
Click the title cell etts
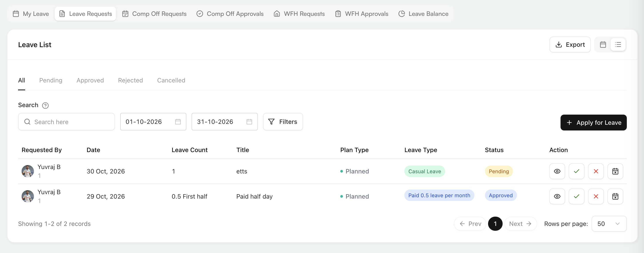(x=241, y=171)
